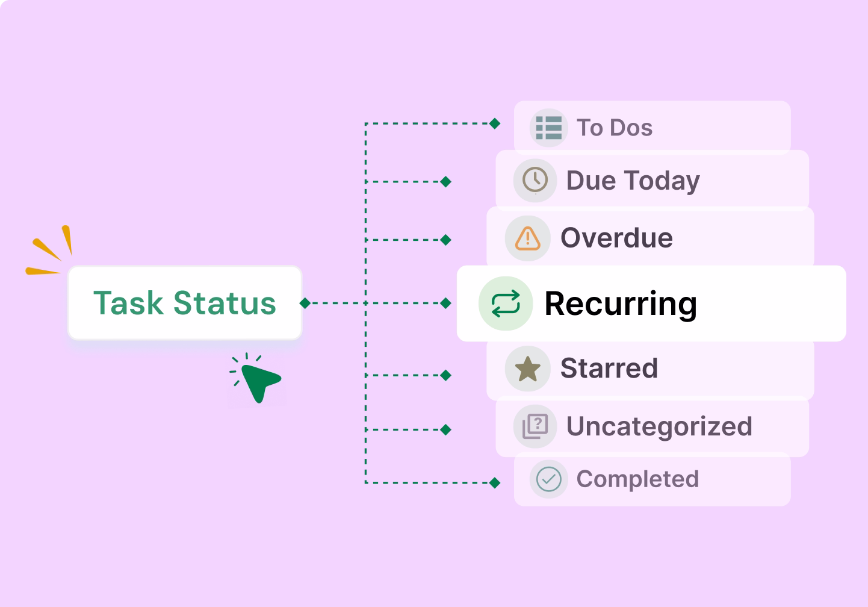Click the Completed checkmark circle icon

[548, 479]
